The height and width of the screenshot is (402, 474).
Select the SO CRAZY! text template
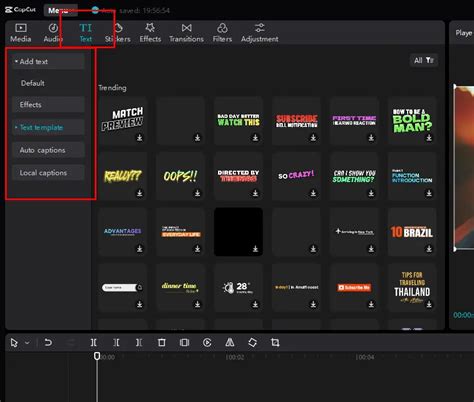point(296,175)
